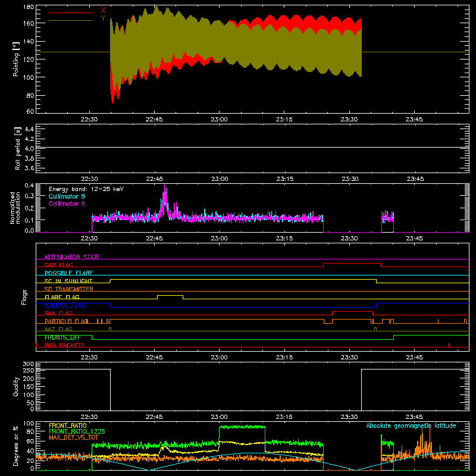The width and height of the screenshot is (476, 476).
Task: Click '23:45' time label under Quality plot
Action: pos(414,417)
